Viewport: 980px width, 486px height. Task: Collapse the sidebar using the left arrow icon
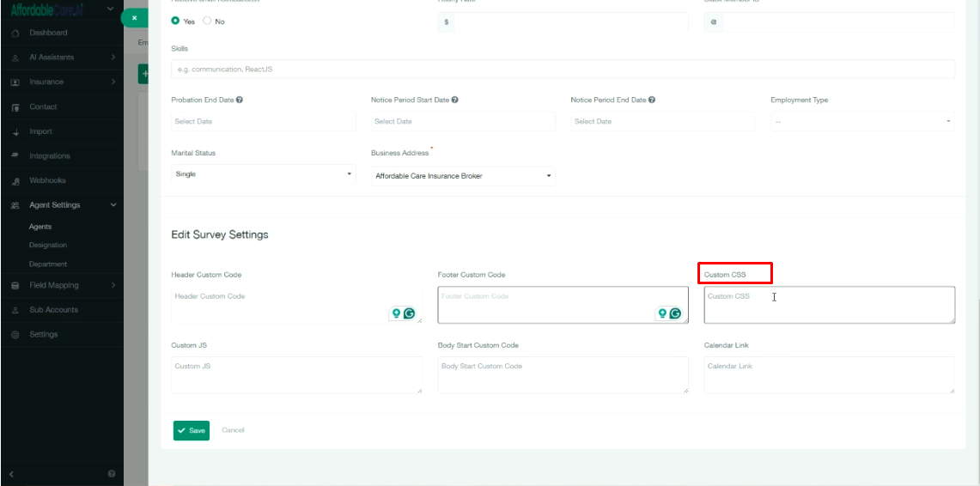12,474
